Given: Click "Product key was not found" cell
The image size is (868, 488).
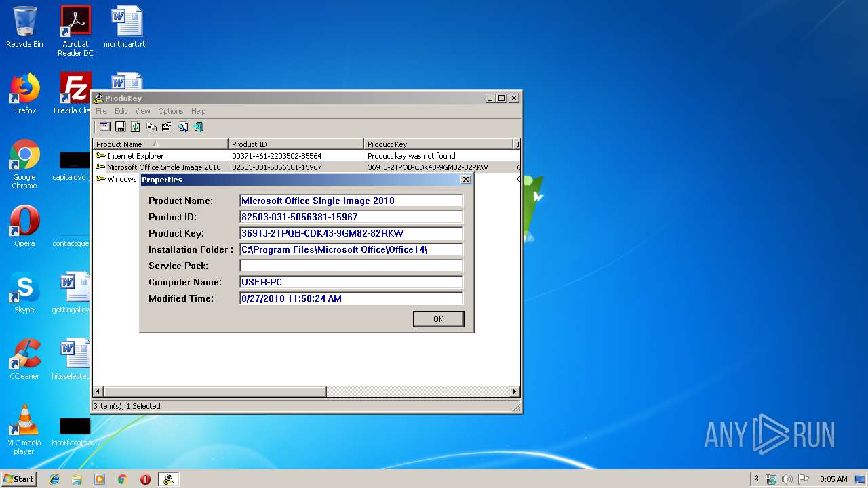Looking at the screenshot, I should pyautogui.click(x=412, y=156).
